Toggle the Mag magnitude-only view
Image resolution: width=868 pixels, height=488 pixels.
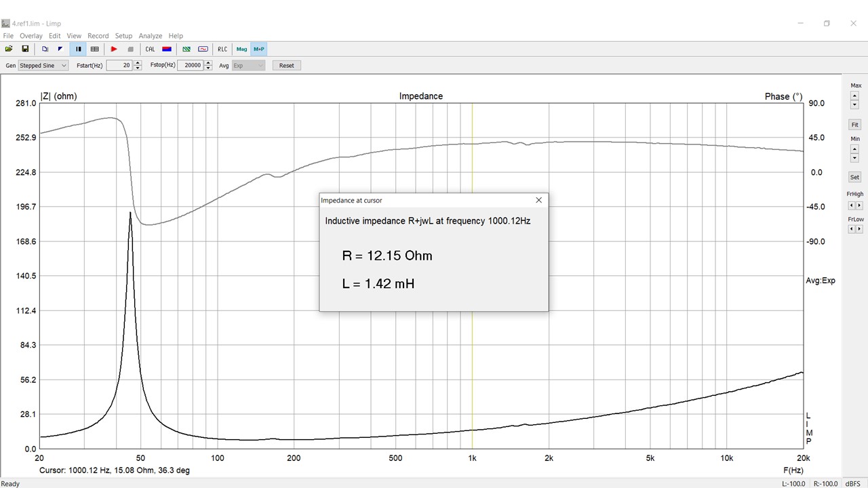click(x=241, y=49)
